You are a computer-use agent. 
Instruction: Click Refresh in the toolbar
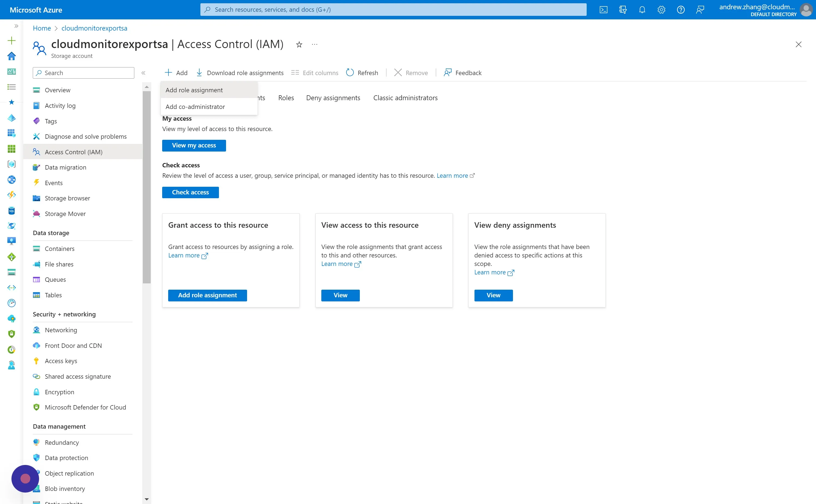tap(362, 73)
